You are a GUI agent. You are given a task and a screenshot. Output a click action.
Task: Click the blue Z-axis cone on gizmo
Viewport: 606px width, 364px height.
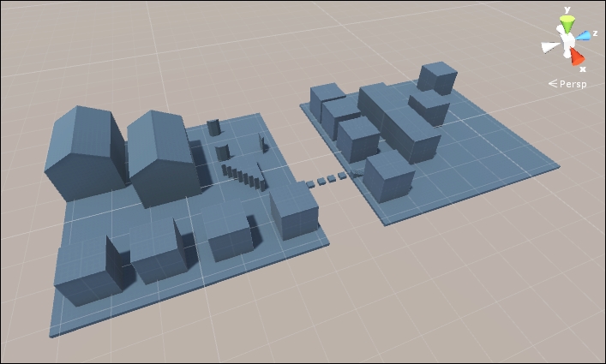pos(583,36)
